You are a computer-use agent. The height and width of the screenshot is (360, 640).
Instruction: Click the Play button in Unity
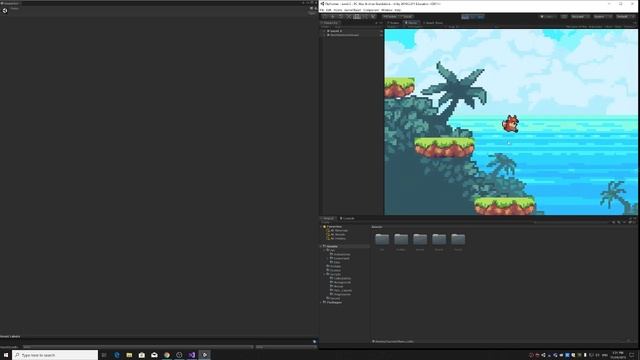465,17
